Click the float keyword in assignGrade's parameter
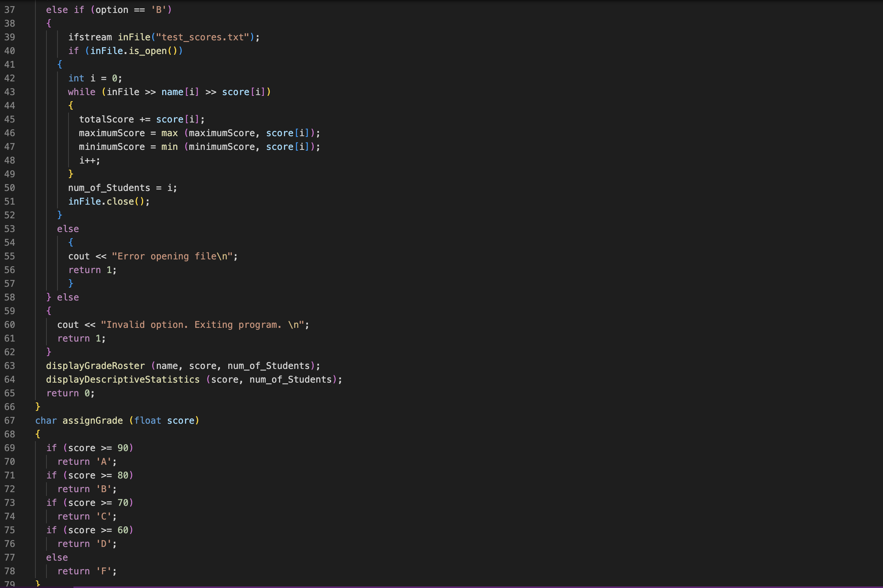 [x=149, y=420]
